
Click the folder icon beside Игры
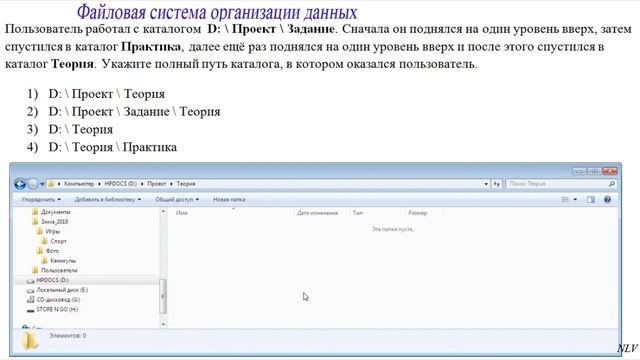[x=40, y=231]
